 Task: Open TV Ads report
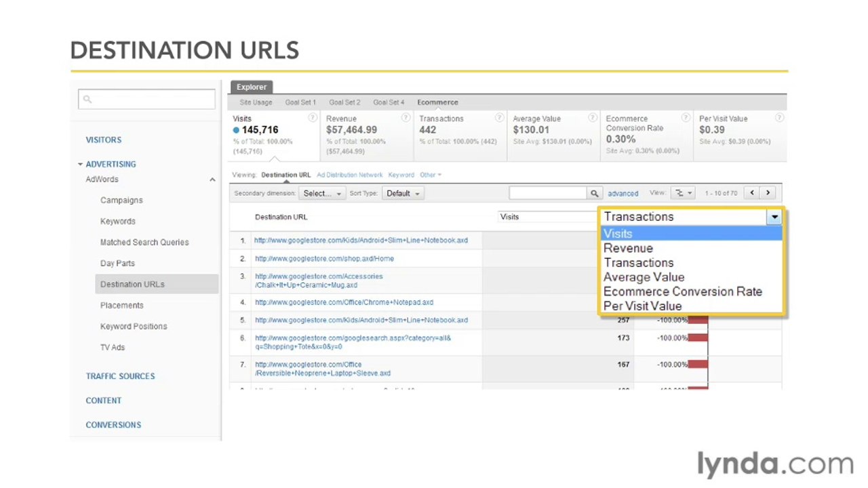coord(113,348)
